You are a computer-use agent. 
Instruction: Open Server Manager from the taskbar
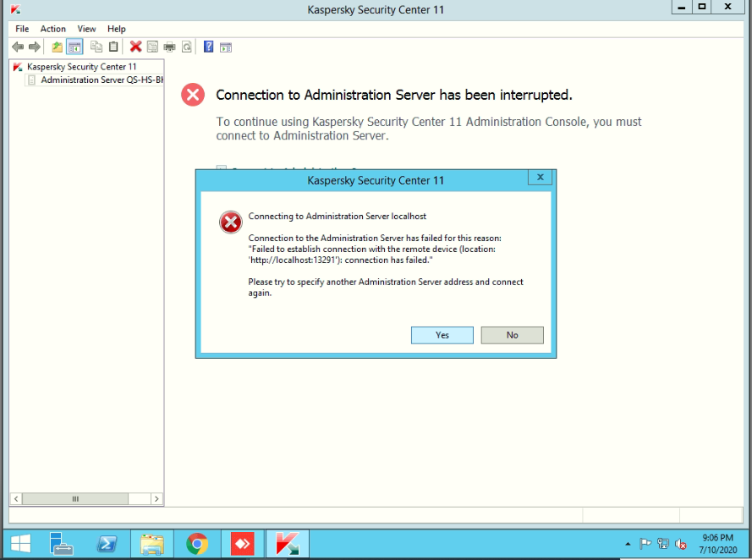pyautogui.click(x=61, y=544)
